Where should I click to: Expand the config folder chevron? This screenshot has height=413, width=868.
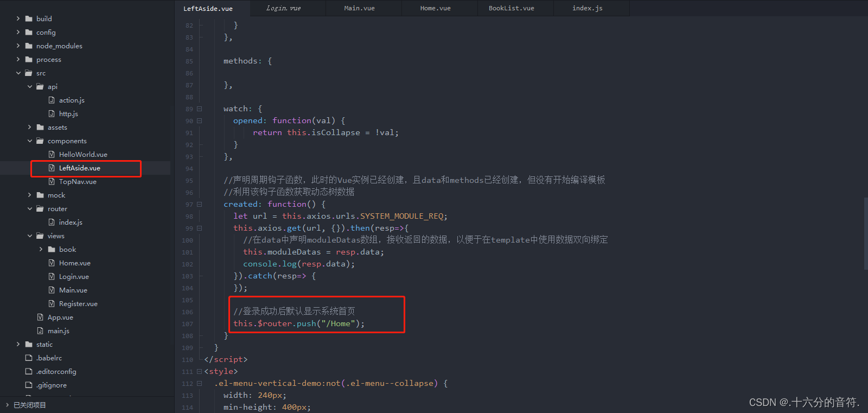pos(18,32)
